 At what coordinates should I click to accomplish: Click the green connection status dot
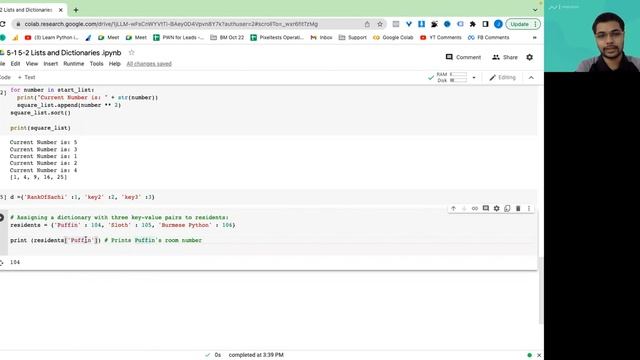click(529, 355)
